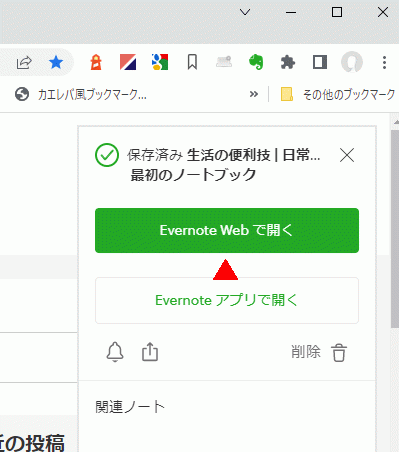Click the 最初のノートブック notebook name

[x=193, y=175]
